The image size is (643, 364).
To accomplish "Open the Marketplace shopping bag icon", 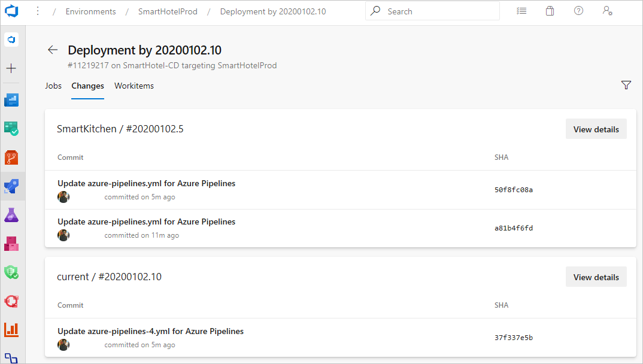I will pos(550,10).
